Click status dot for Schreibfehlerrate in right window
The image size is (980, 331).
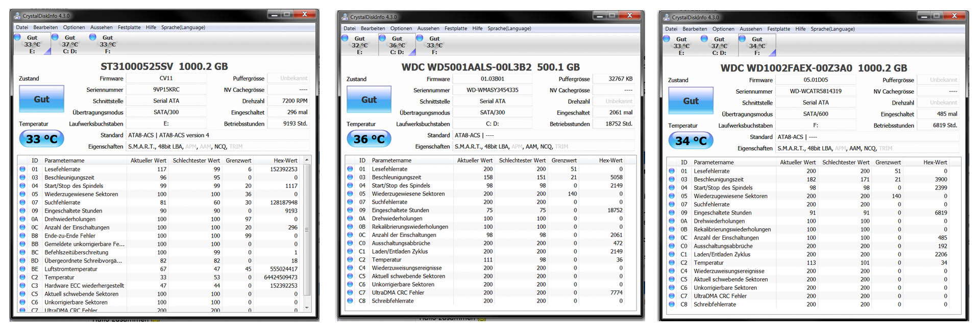672,304
